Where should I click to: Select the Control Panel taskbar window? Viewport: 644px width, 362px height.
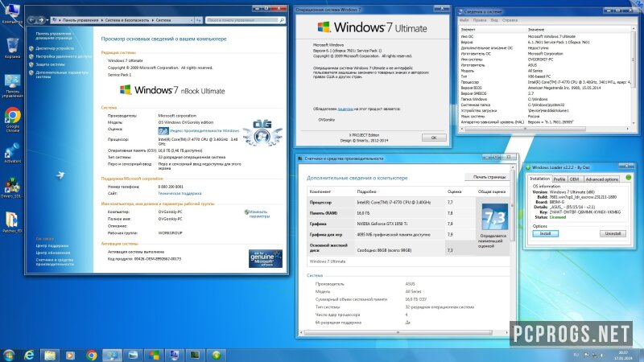point(112,355)
